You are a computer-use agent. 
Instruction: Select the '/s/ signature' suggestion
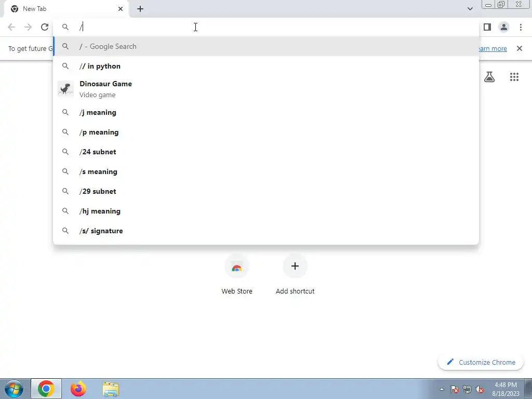[x=266, y=231]
